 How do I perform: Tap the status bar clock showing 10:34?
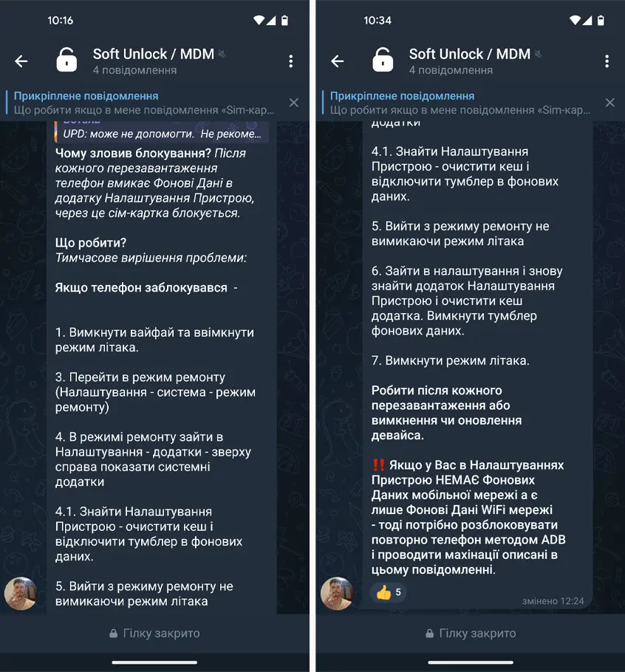point(378,20)
